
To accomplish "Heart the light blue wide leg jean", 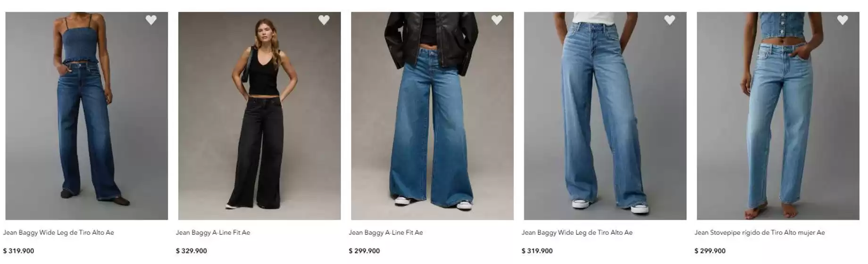I will click(669, 20).
